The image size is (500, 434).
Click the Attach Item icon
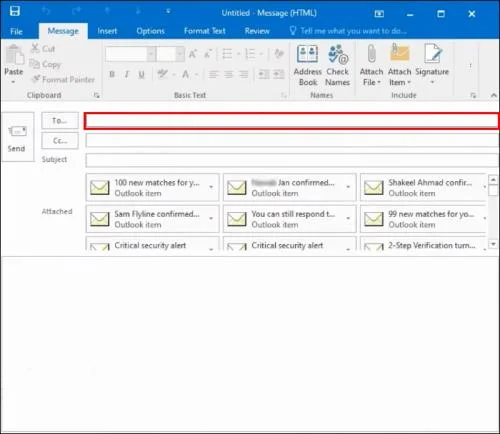399,53
